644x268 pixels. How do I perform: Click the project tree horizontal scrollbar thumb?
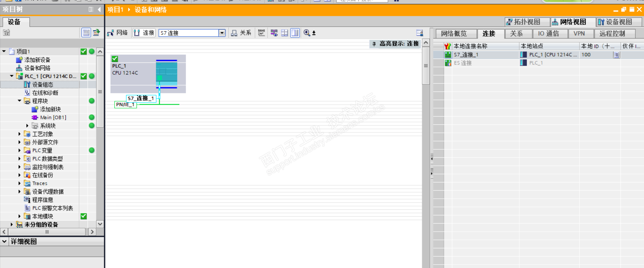[x=47, y=232]
